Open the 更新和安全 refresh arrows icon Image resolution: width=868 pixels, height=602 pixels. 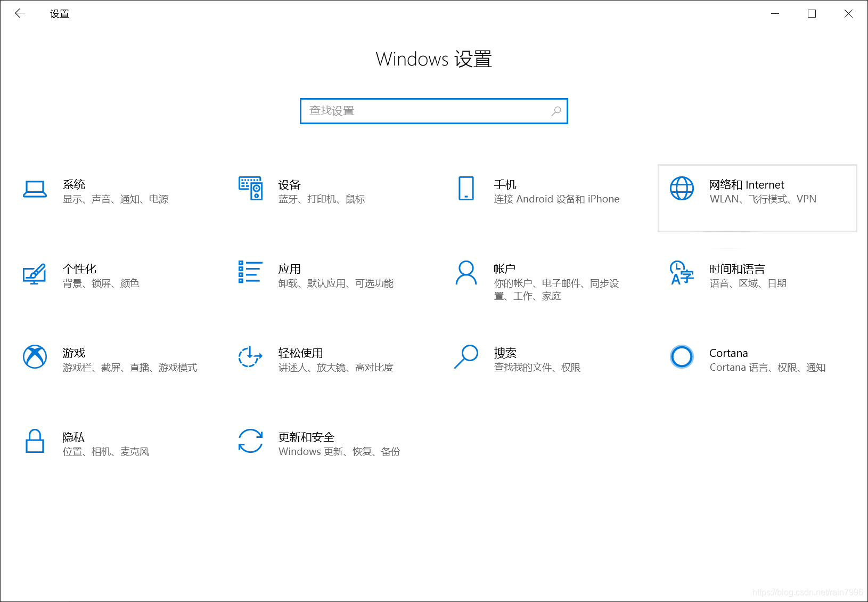pyautogui.click(x=250, y=441)
